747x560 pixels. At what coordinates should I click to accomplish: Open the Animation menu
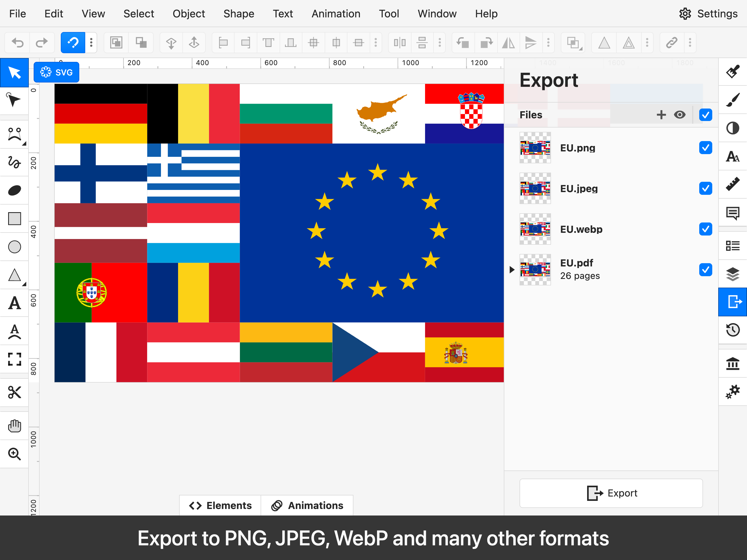(336, 14)
